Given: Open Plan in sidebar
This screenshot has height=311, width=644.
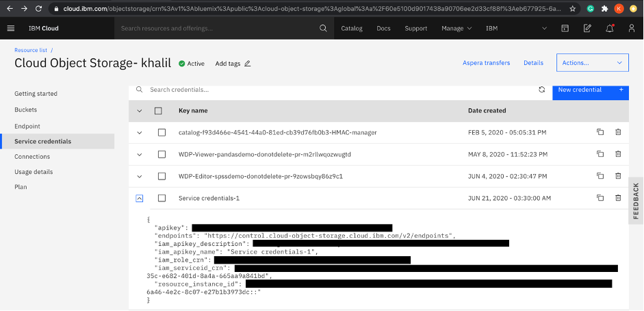Looking at the screenshot, I should coord(21,187).
